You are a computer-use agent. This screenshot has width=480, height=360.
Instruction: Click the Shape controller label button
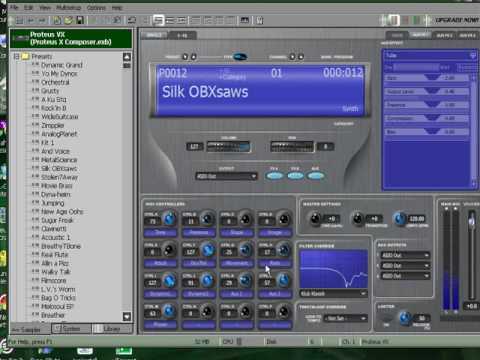pyautogui.click(x=237, y=233)
